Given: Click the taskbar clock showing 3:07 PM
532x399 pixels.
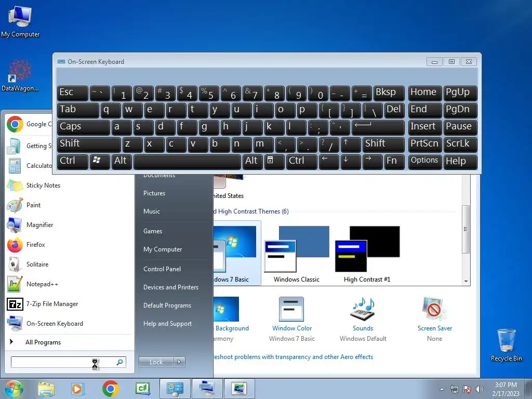Looking at the screenshot, I should [506, 389].
